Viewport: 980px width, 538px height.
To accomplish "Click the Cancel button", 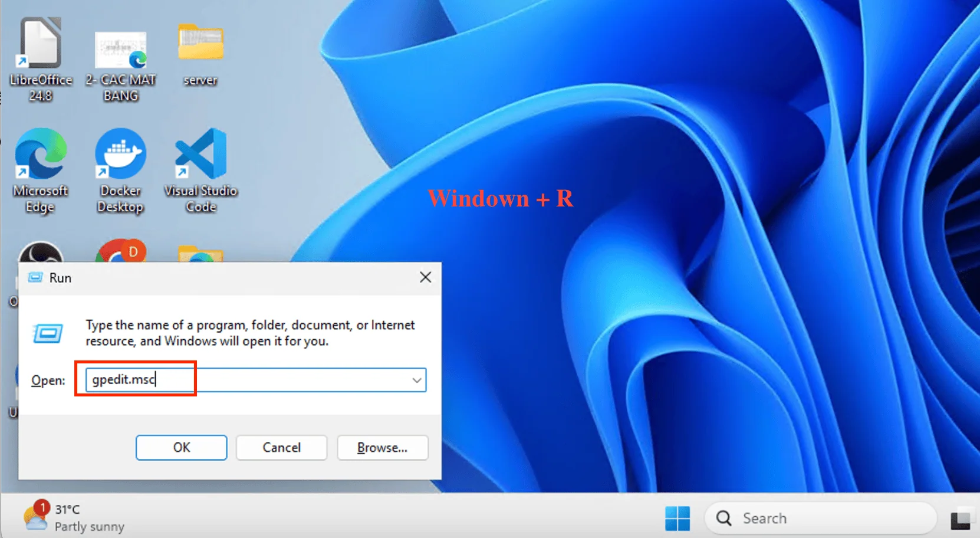I will pos(281,447).
